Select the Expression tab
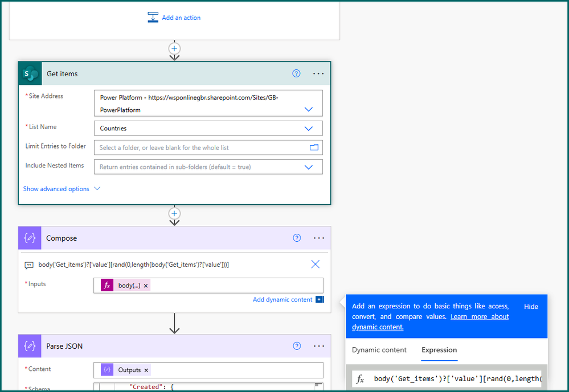569x392 pixels. point(439,350)
